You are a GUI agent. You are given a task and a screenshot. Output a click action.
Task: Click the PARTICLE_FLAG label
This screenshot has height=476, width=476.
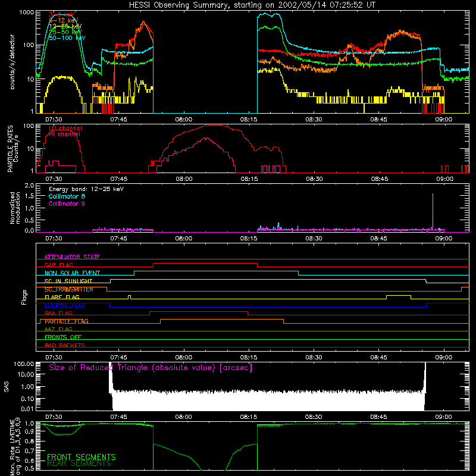pos(67,321)
